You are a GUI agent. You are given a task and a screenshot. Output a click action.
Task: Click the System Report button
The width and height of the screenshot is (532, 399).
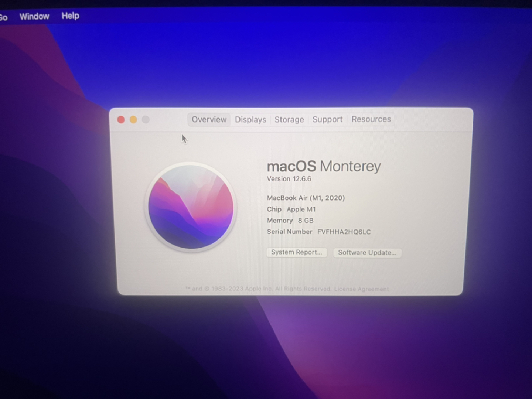tap(297, 252)
